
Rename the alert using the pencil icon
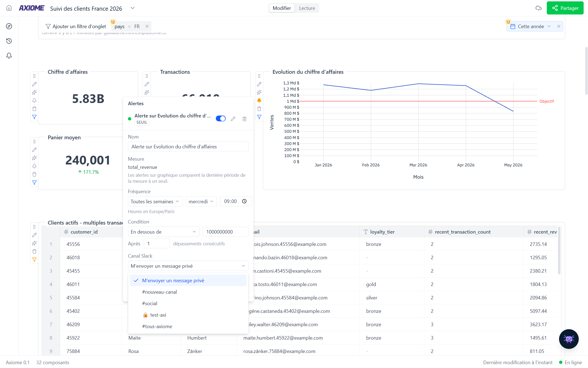[x=233, y=119]
